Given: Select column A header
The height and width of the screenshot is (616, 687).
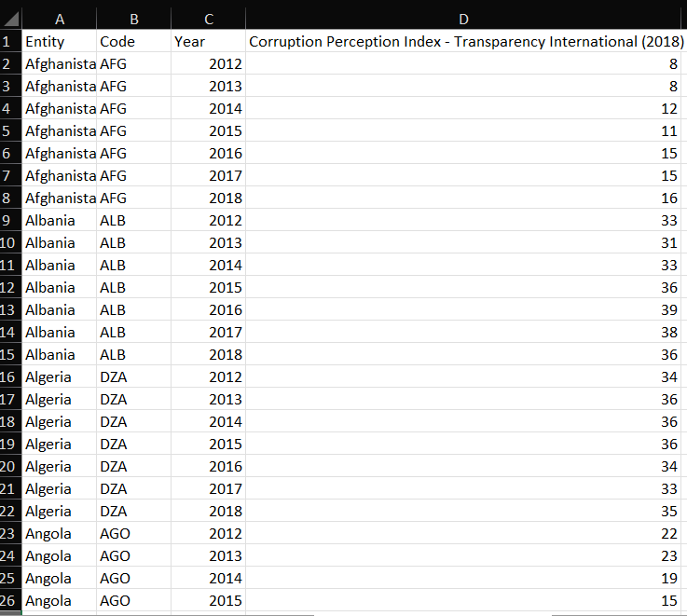Looking at the screenshot, I should click(59, 19).
